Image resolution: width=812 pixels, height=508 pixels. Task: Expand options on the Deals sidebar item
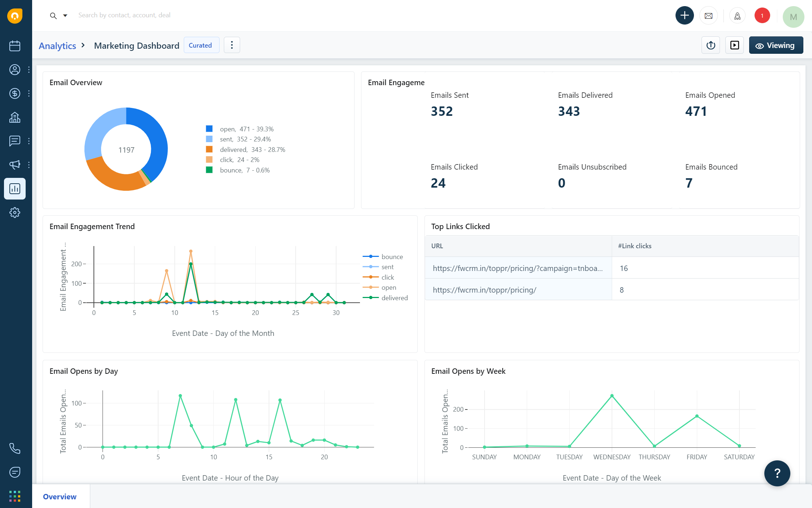coord(28,93)
